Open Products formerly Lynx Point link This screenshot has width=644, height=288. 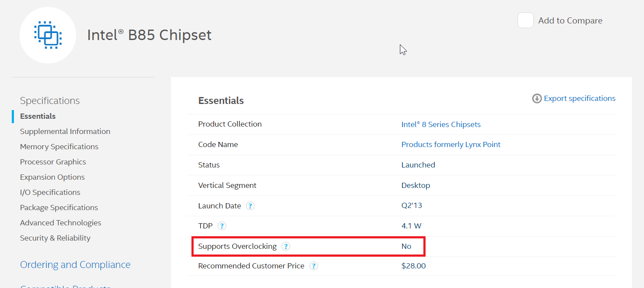(451, 144)
